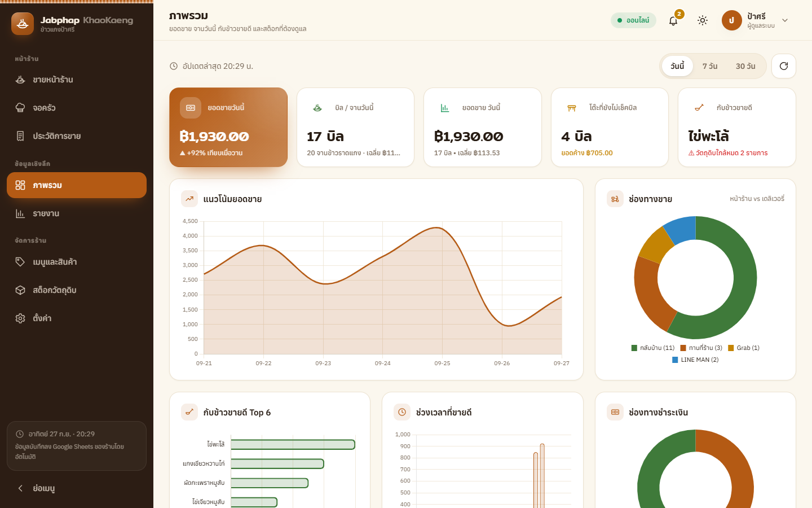812x508 pixels.
Task: Toggle LINE MAN (2) legend item
Action: [695, 360]
